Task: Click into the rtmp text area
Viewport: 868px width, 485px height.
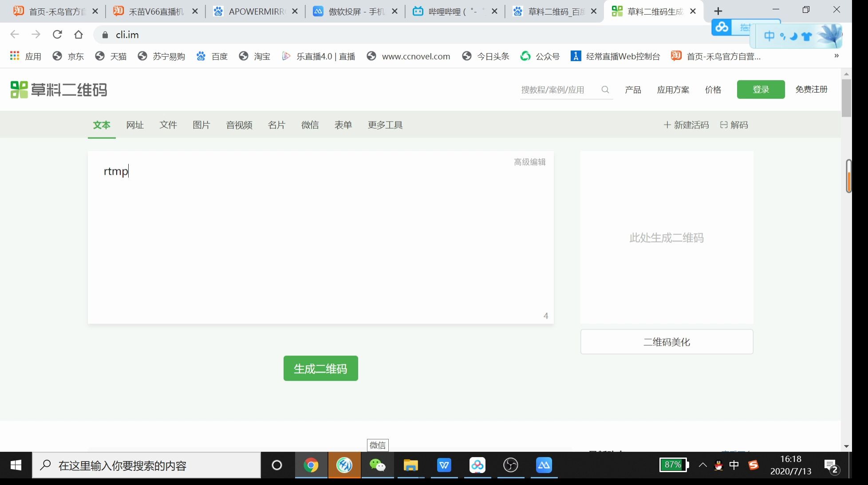Action: tap(320, 238)
